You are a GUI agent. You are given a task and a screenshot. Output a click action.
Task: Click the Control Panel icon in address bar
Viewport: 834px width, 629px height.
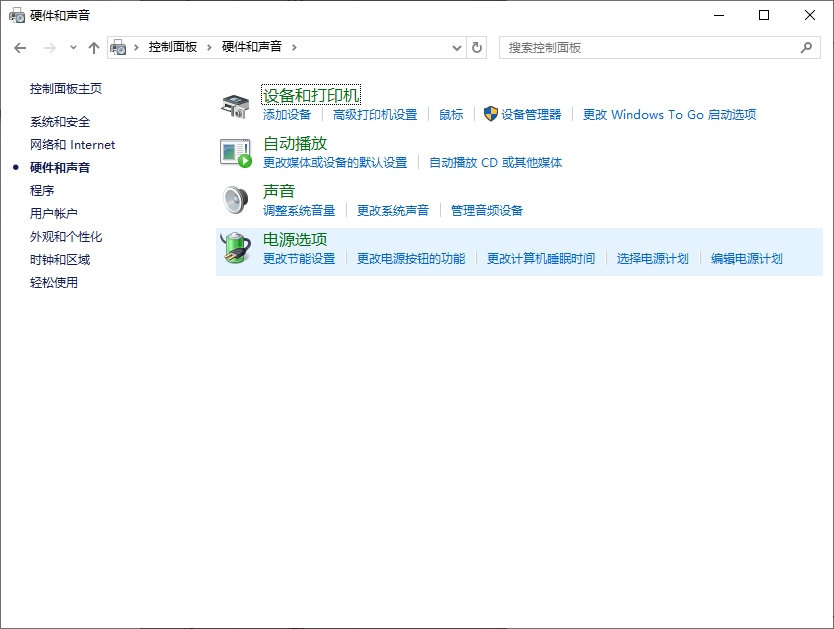[118, 47]
